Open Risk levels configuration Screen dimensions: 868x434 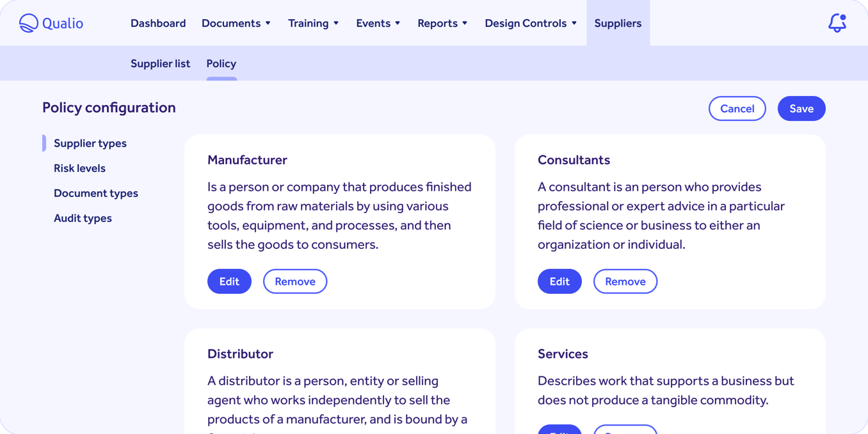click(x=79, y=168)
